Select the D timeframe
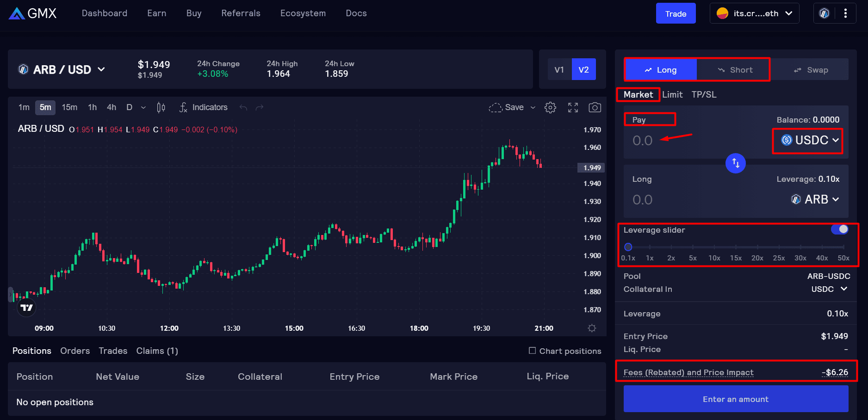The height and width of the screenshot is (420, 868). [130, 107]
